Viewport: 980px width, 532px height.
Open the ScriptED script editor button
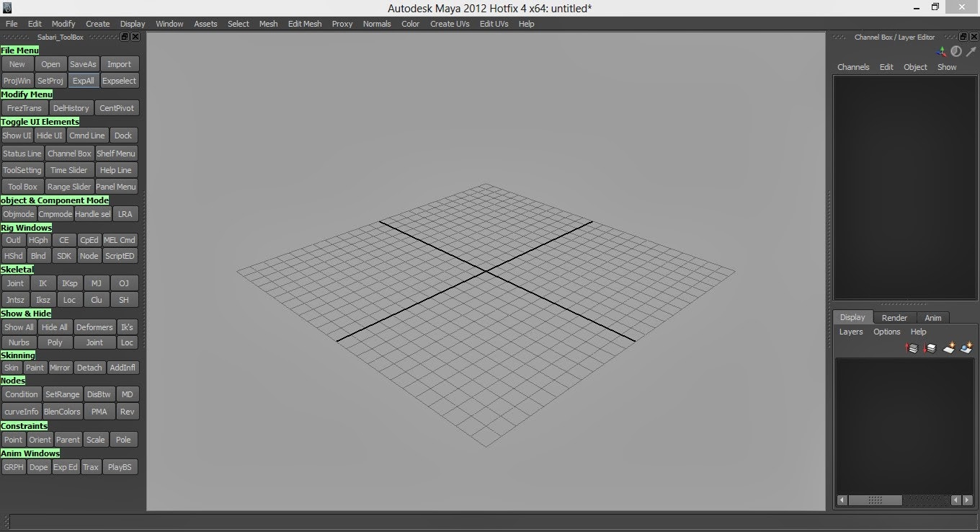pyautogui.click(x=120, y=256)
